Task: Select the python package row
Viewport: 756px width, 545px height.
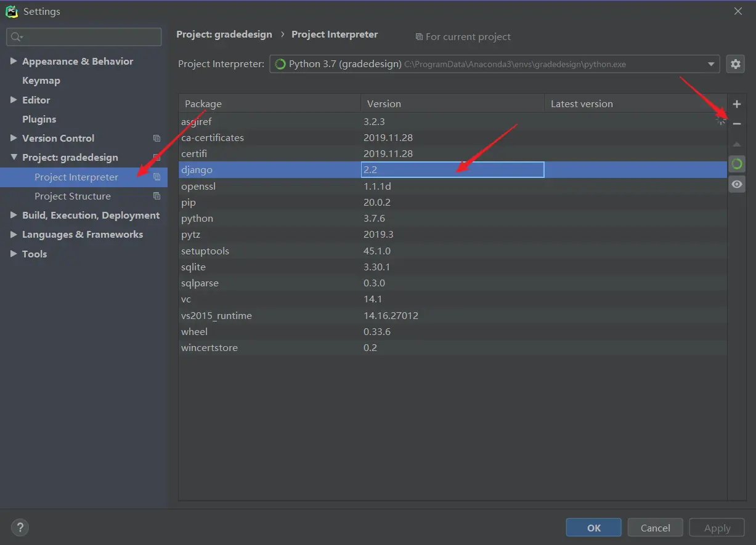Action: 453,218
